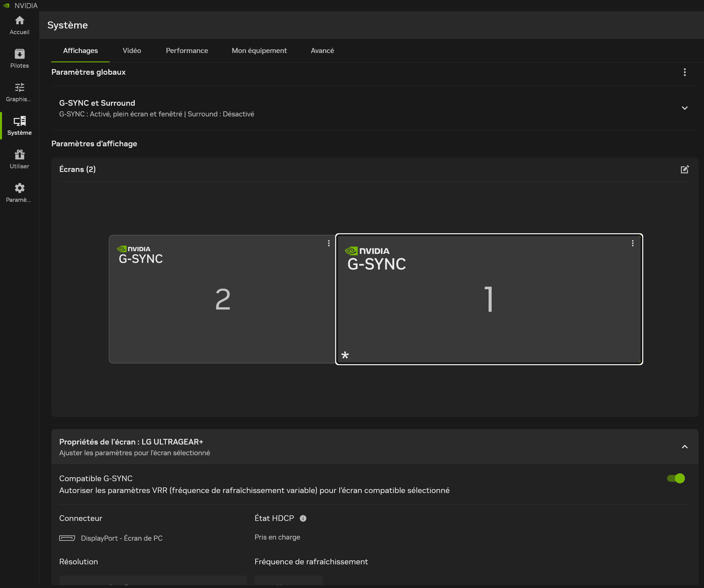
Task: Click the NVIDIA logo in title bar
Action: point(6,6)
